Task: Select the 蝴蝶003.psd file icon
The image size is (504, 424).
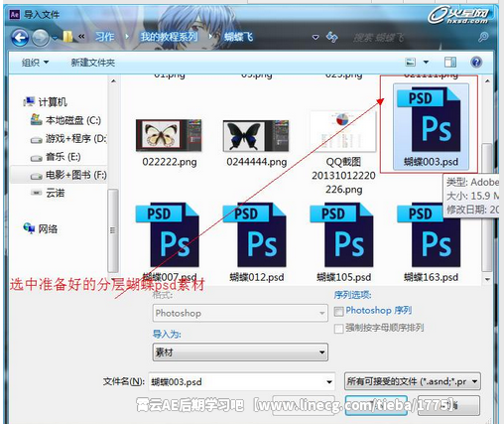Action: (429, 119)
